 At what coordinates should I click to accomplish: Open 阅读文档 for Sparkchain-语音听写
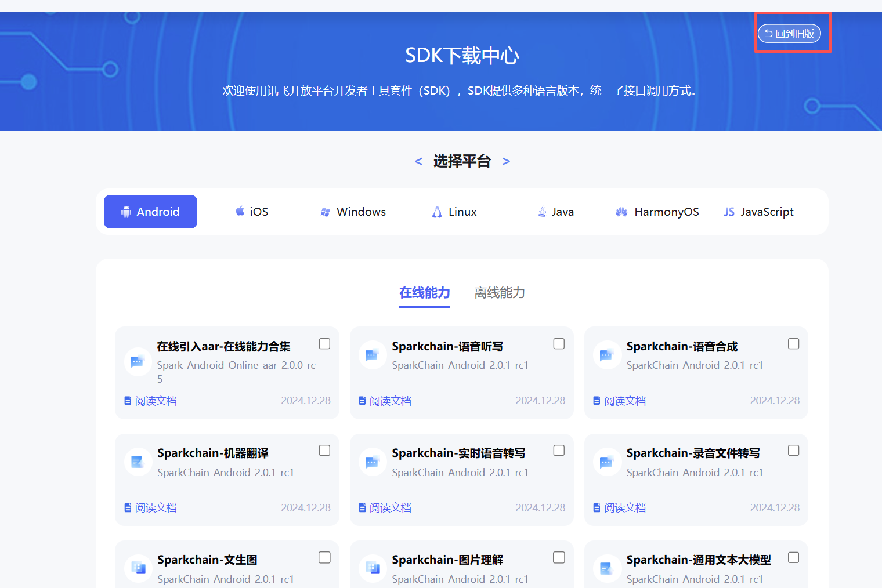click(385, 401)
